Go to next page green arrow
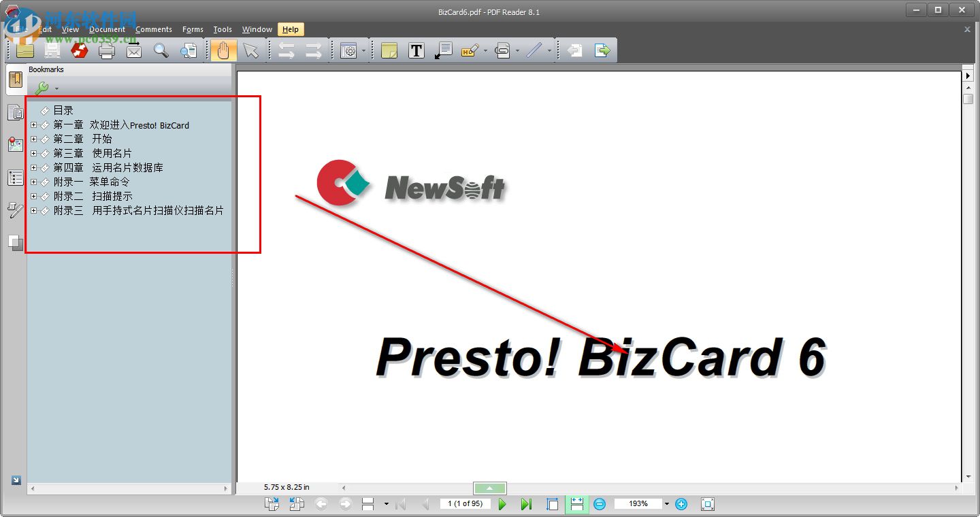 [502, 504]
